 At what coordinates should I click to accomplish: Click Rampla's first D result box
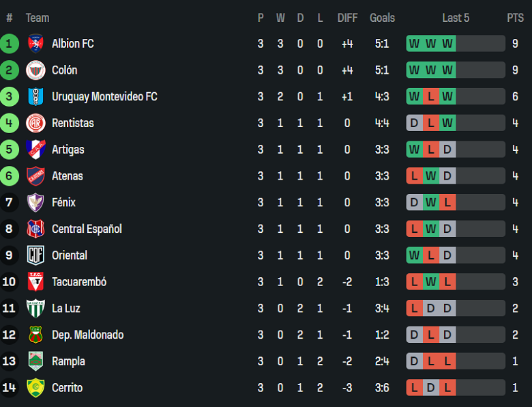click(x=415, y=361)
